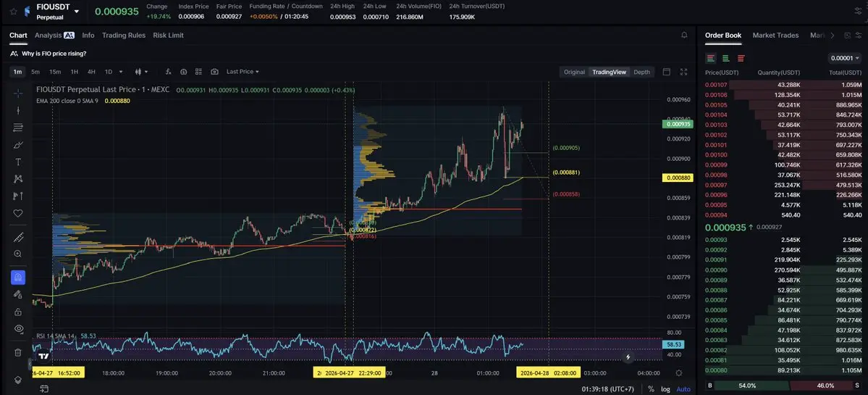Expand chart to fullscreen
The width and height of the screenshot is (868, 395).
tap(683, 72)
